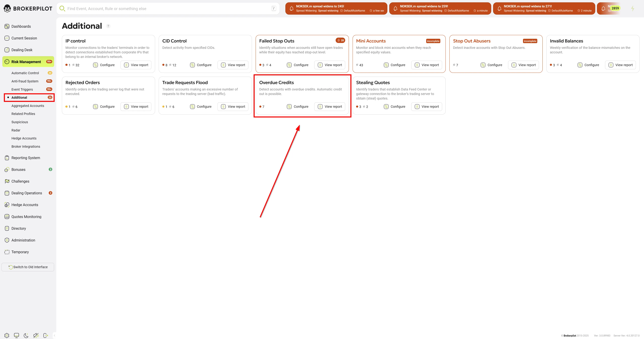Click the monitor display icon in sidebar footer
This screenshot has width=644, height=339.
[x=16, y=335]
